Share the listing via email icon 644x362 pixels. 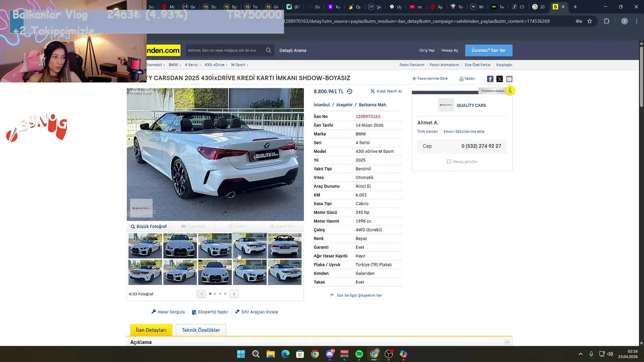[x=509, y=79]
